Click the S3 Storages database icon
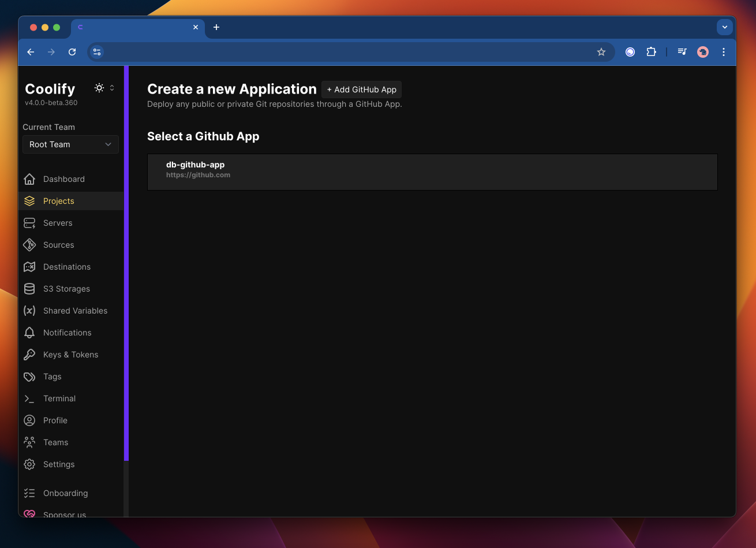Image resolution: width=756 pixels, height=548 pixels. [x=29, y=289]
